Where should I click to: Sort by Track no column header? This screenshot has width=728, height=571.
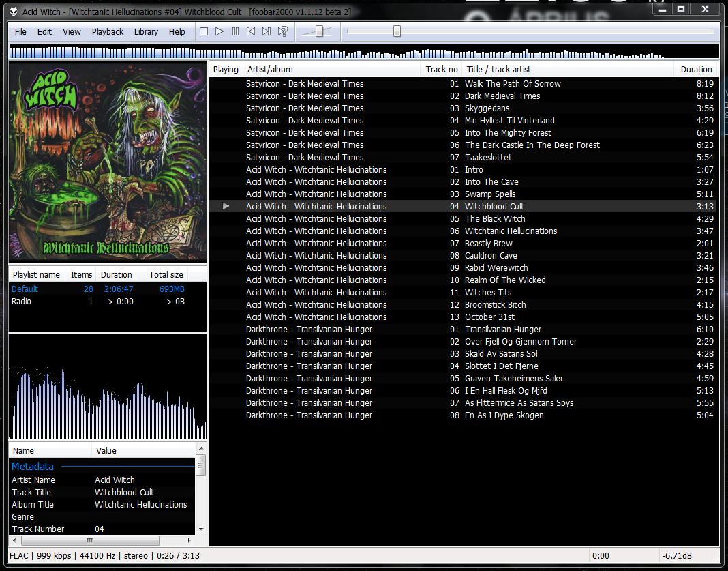click(441, 69)
